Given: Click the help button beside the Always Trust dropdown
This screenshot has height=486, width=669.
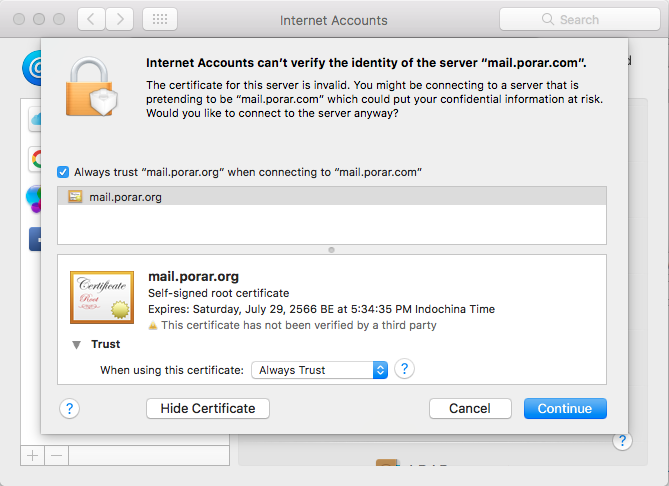Looking at the screenshot, I should (x=405, y=369).
